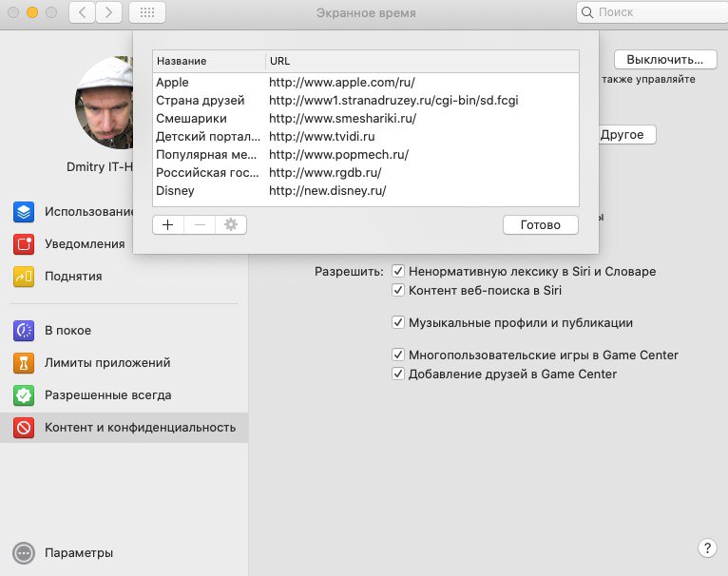The height and width of the screenshot is (576, 728).
Task: Click the Параметры ellipsis icon
Action: pos(24,553)
